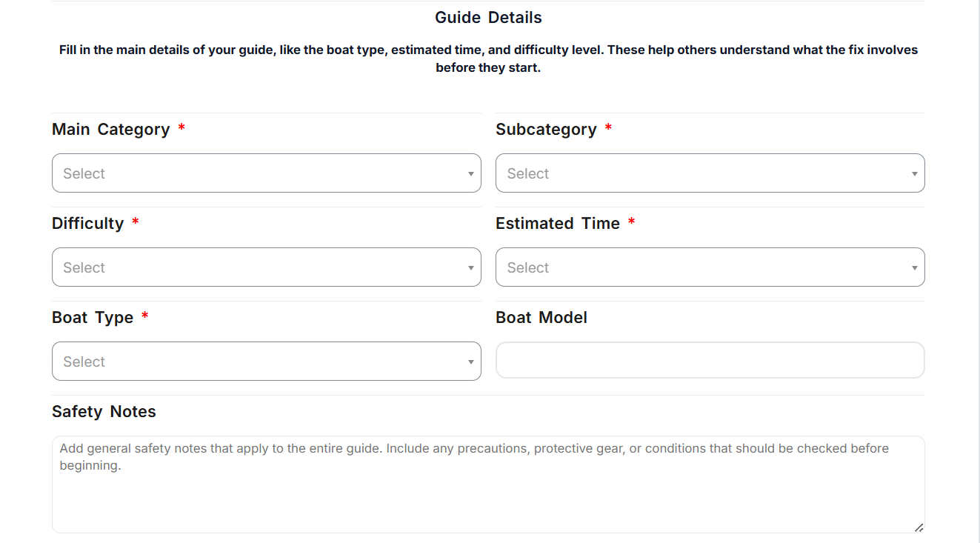Click the Subcategory field label

pos(546,130)
